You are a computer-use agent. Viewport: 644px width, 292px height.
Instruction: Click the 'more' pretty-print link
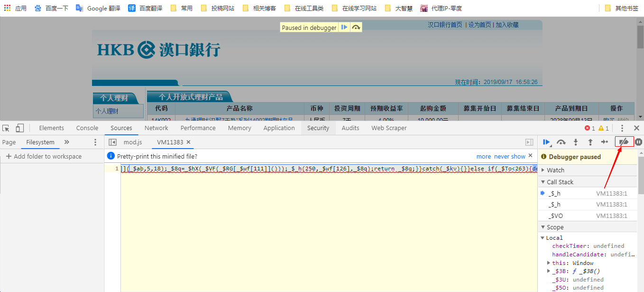[484, 156]
